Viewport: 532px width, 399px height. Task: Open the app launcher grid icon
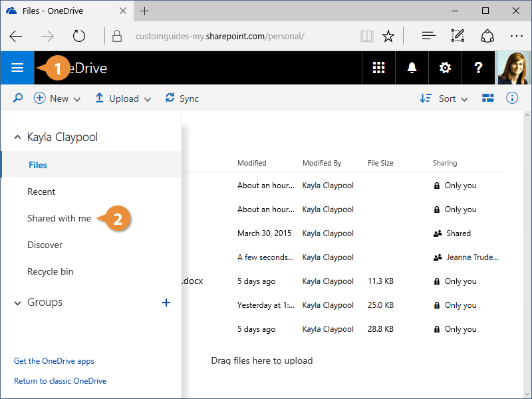[378, 68]
